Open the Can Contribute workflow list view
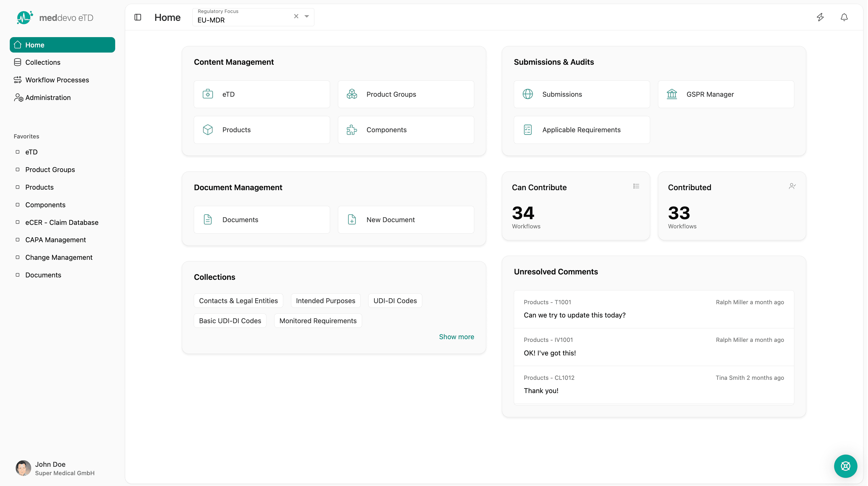 (636, 186)
